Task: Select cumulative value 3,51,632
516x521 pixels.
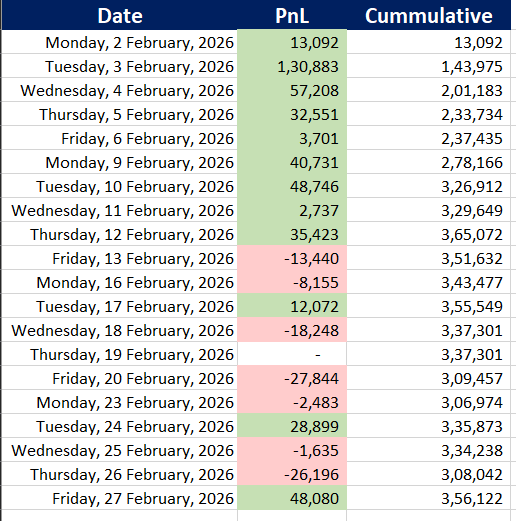Action: (x=429, y=258)
